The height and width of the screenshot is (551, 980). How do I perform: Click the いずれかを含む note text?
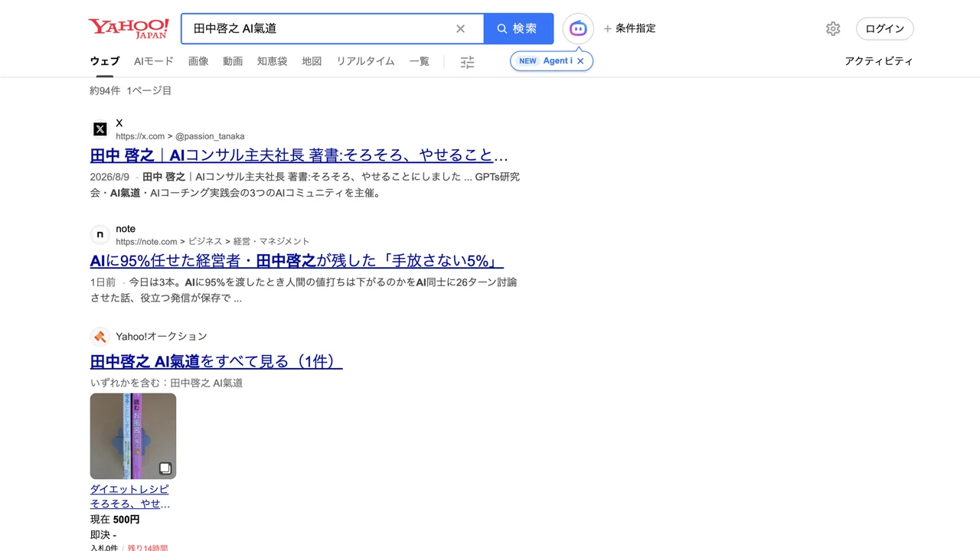click(166, 383)
